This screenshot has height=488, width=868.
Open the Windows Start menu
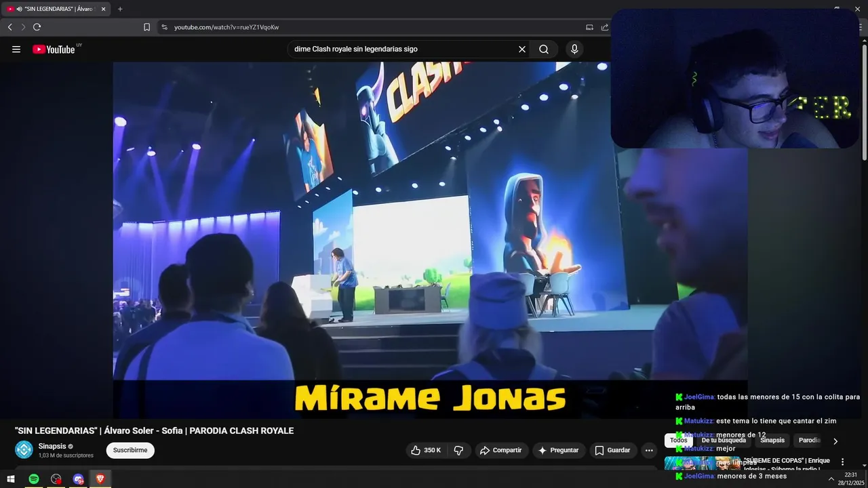pos(11,479)
